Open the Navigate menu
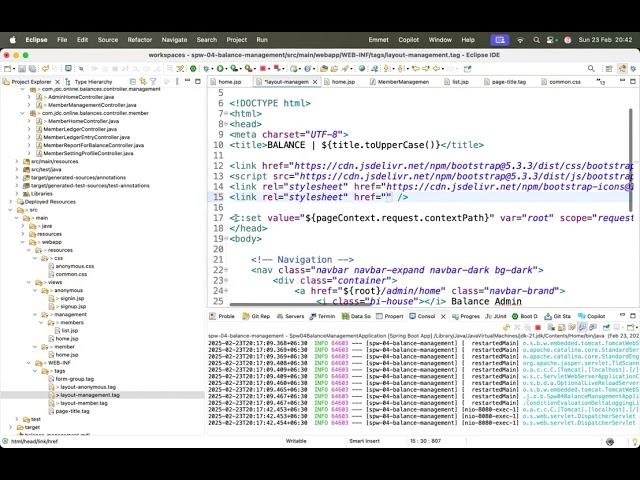This screenshot has height=480, width=640. point(174,40)
